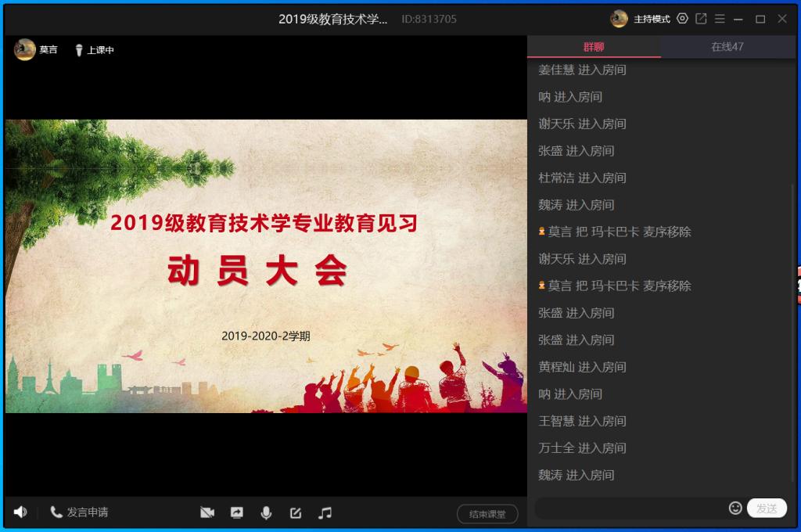Turn on the camera
801x532 pixels.
[207, 513]
